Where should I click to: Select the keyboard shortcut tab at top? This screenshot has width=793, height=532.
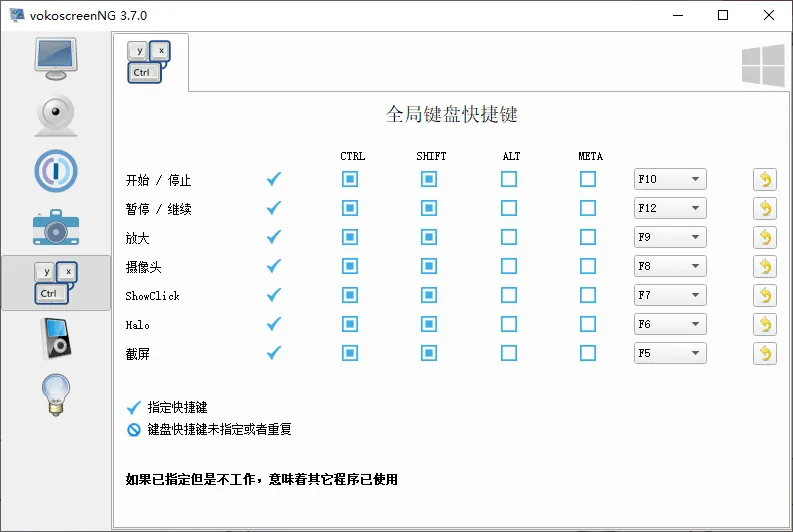click(x=149, y=62)
